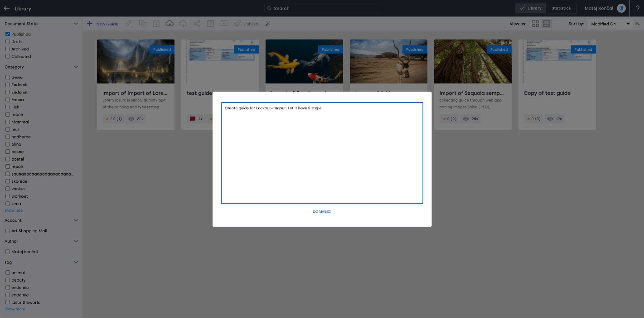
Task: Click the preview eye window icon
Action: [x=210, y=24]
